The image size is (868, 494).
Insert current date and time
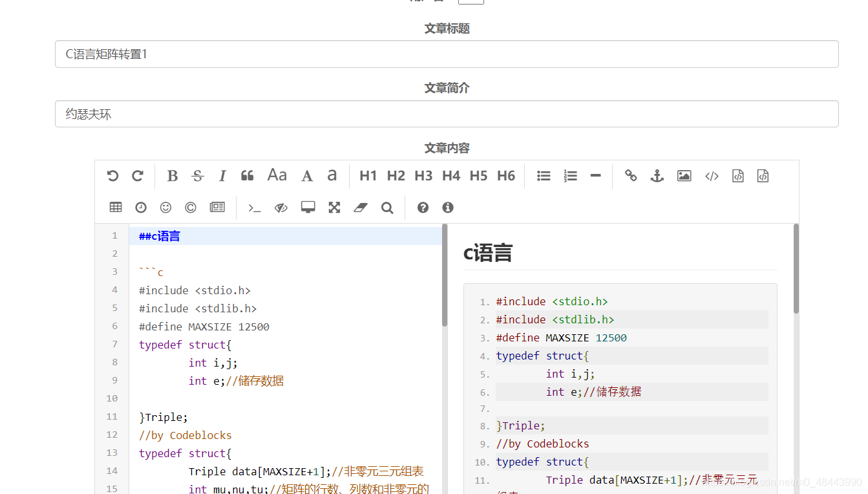click(141, 207)
